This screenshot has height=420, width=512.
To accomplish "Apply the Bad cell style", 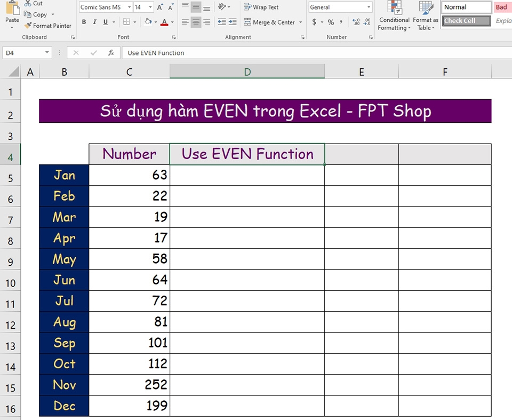I will click(502, 7).
